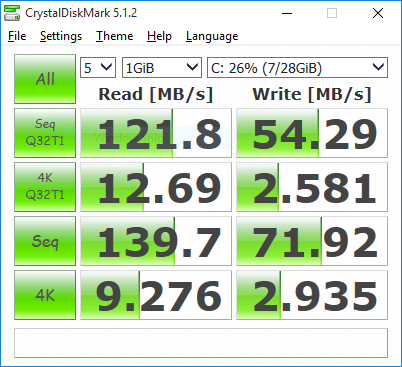Viewport: 402px width, 367px height.
Task: Select the 9.276 4K read result
Action: 156,295
